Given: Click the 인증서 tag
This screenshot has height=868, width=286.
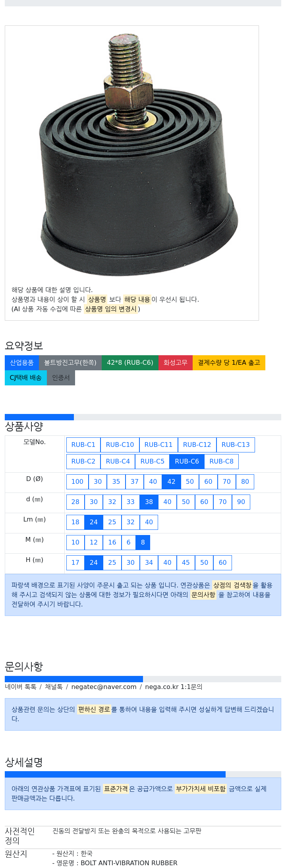Looking at the screenshot, I should pyautogui.click(x=61, y=377).
